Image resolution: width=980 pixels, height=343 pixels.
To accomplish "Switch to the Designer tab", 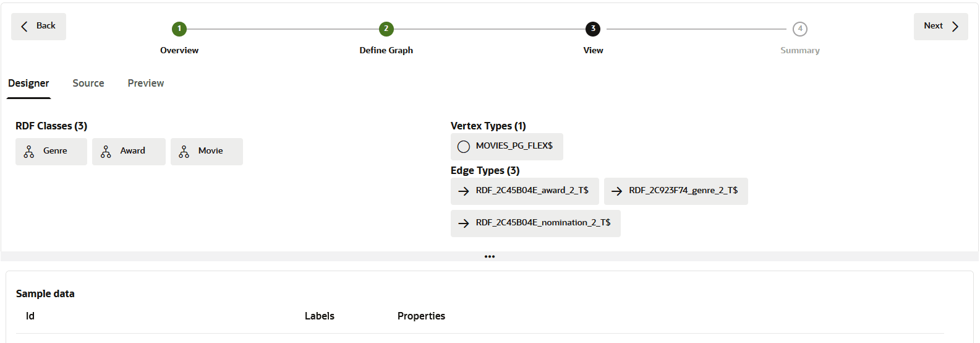I will pos(28,84).
